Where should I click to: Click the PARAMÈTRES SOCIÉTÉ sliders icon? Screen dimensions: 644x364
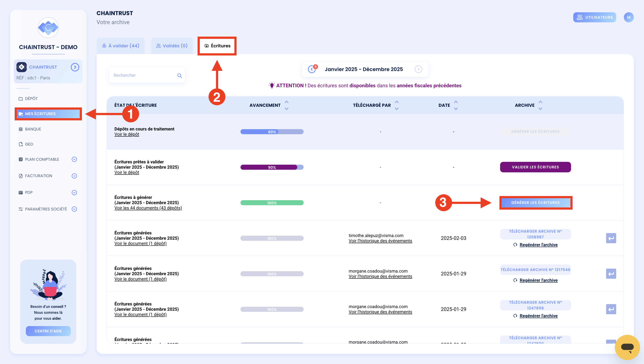coord(21,209)
